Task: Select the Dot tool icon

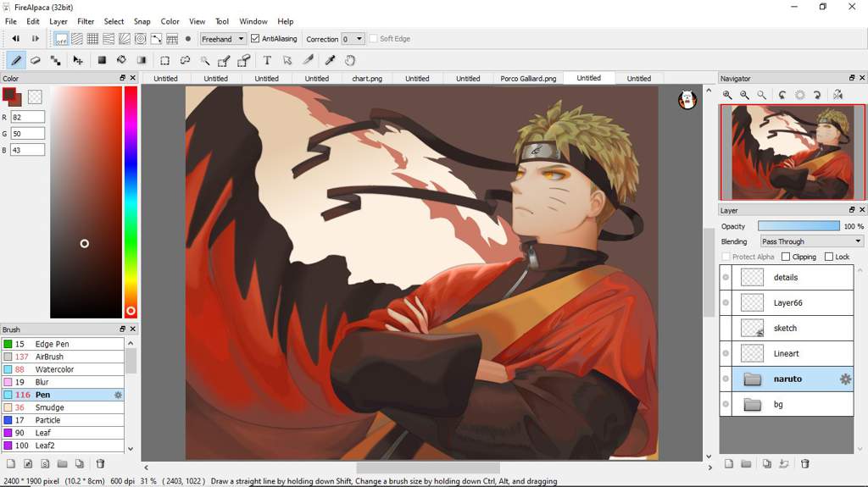Action: point(56,60)
